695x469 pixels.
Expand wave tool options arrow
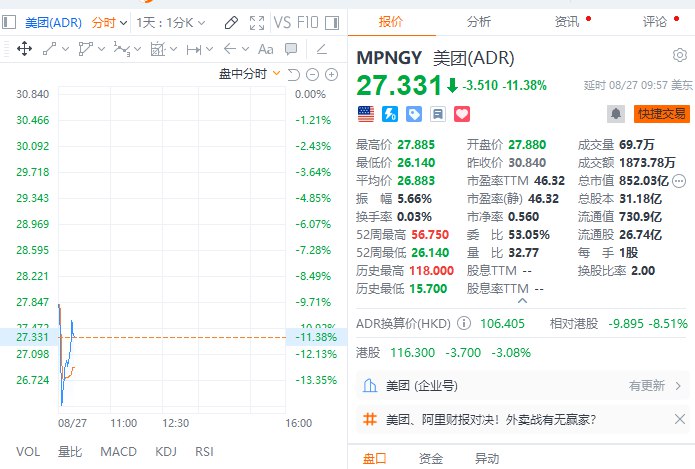(x=137, y=49)
